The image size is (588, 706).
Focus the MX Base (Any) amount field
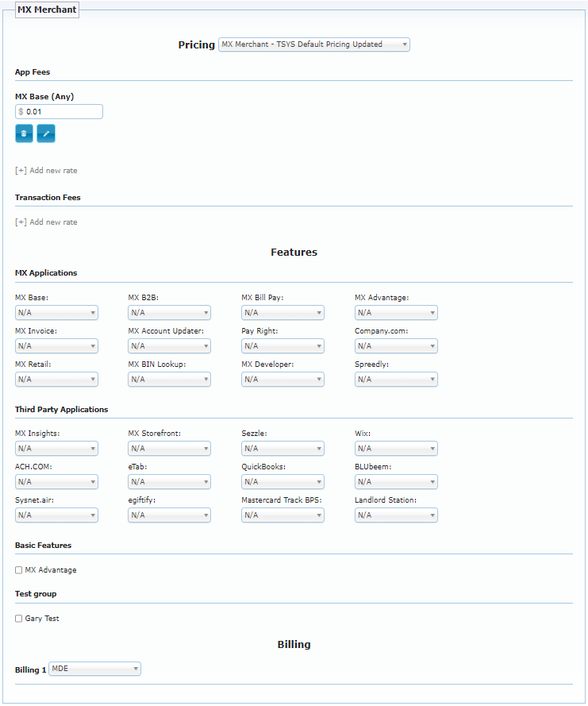pos(59,112)
